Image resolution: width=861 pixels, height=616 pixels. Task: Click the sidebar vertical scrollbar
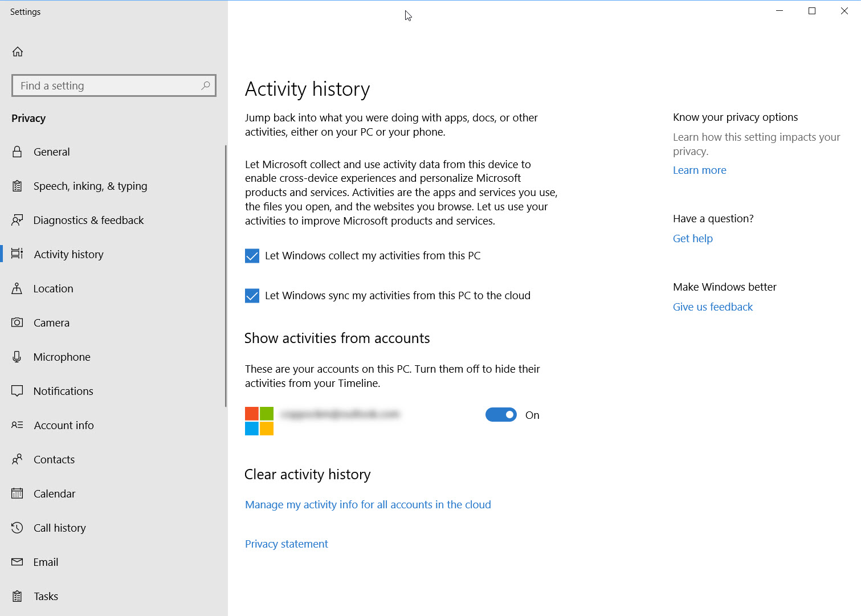pyautogui.click(x=226, y=276)
